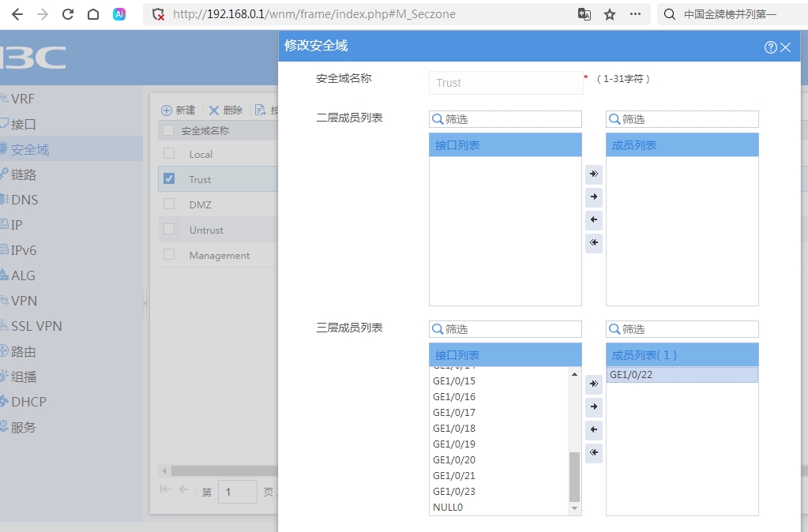Click the 新建 create button
Viewport: 808px width, 532px height.
179,111
